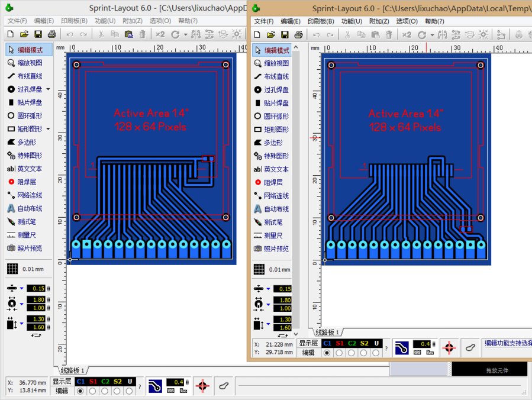Screen dimensions: 532x400
Task: Click red crosshair icon in left window status bar
Action: [x=202, y=386]
